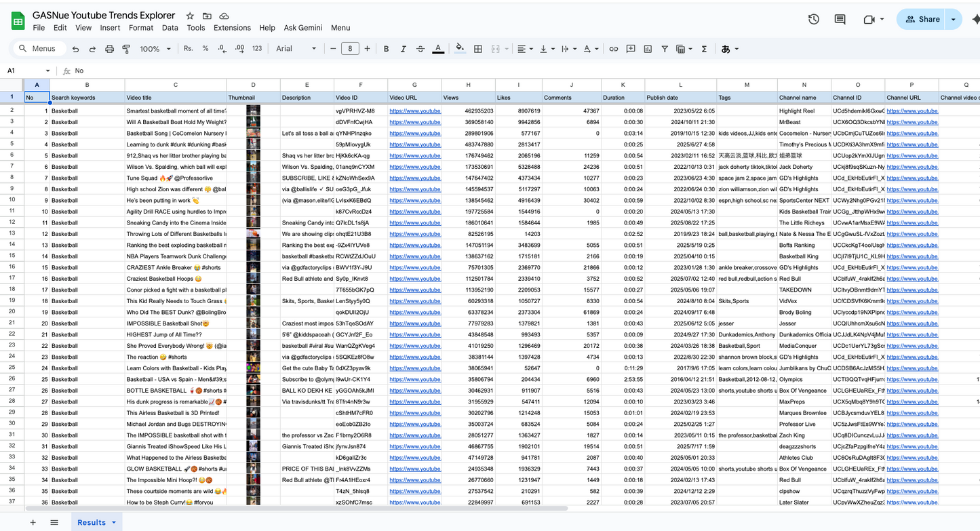Insert a comment
The height and width of the screenshot is (531, 980).
(631, 49)
